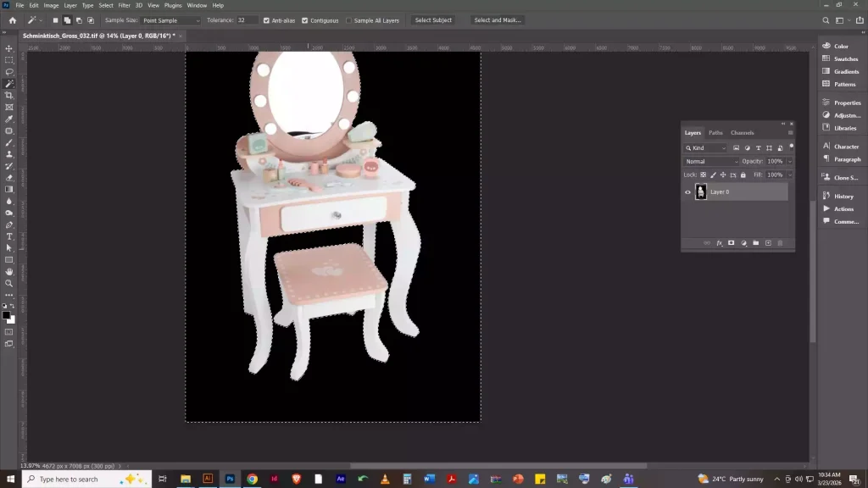Select the Zoom tool
This screenshot has height=488, width=868.
click(x=9, y=284)
